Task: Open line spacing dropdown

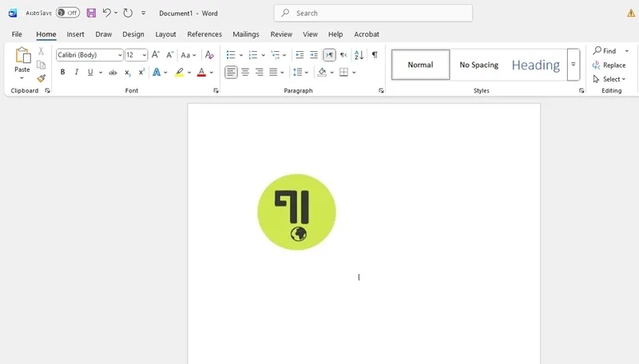Action: 300,73
